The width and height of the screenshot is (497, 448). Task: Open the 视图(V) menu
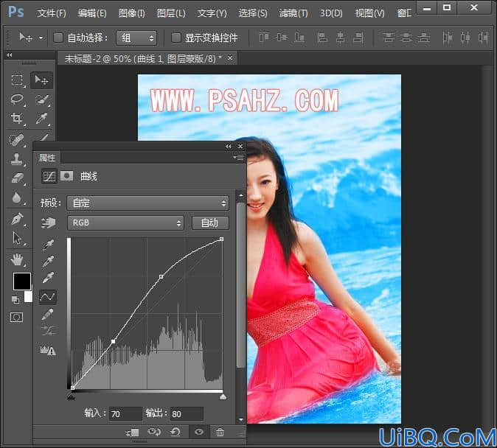click(370, 13)
